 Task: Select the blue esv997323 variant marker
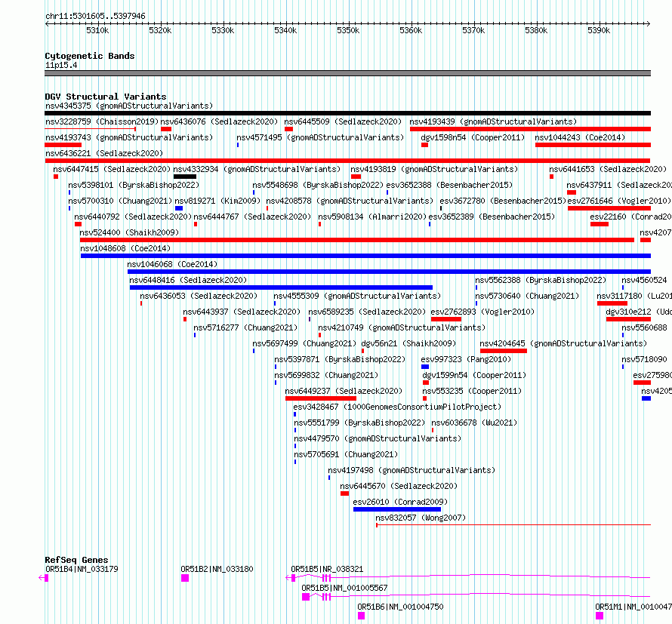pos(425,367)
